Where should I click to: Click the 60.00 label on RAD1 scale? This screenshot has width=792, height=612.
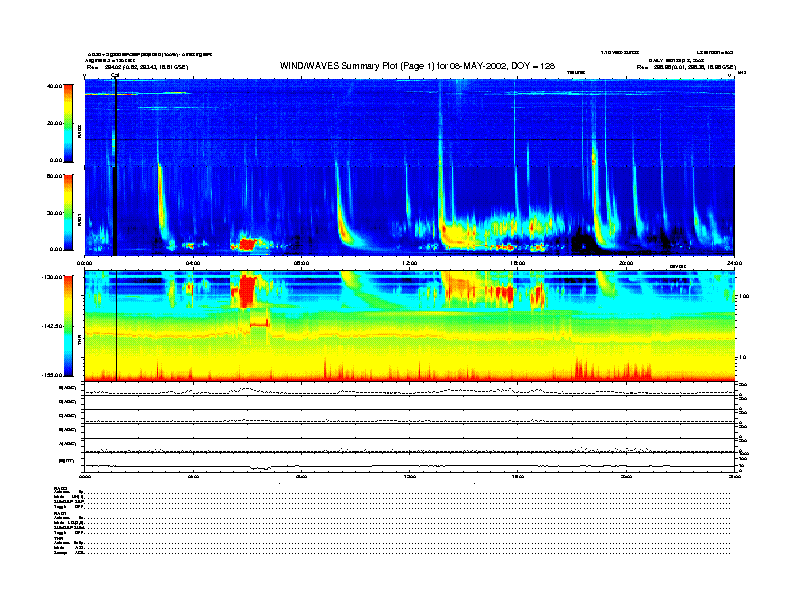(54, 176)
